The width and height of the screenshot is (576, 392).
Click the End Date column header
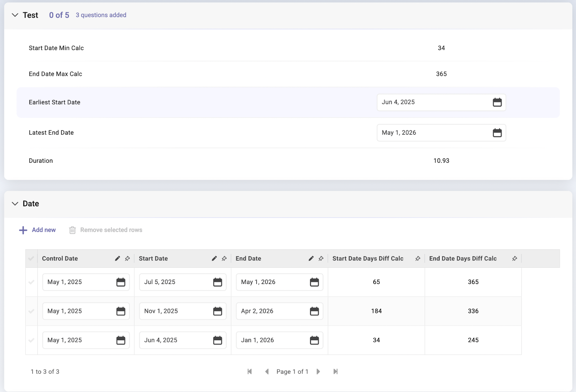click(x=248, y=258)
